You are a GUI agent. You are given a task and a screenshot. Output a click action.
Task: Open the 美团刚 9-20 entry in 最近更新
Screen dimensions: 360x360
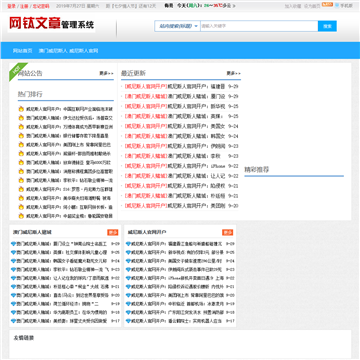[196, 206]
